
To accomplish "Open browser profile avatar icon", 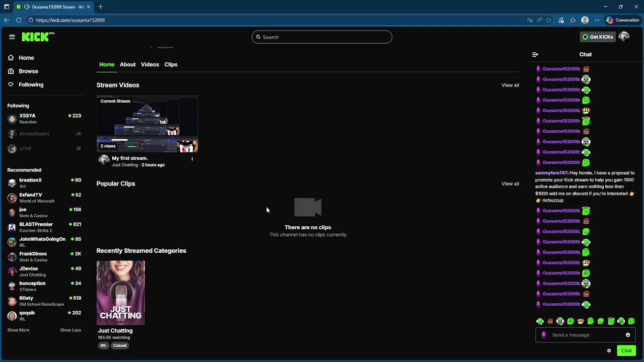I will point(585,20).
